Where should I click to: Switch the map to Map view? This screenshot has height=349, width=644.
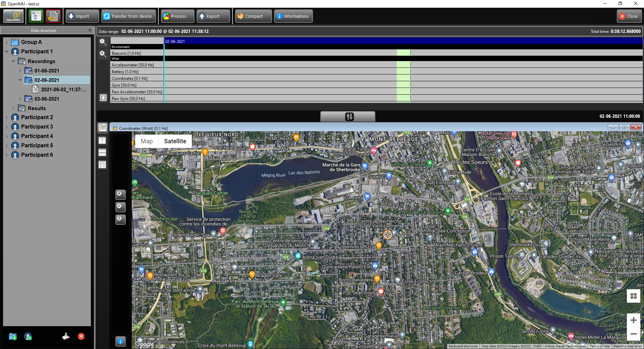coord(147,141)
